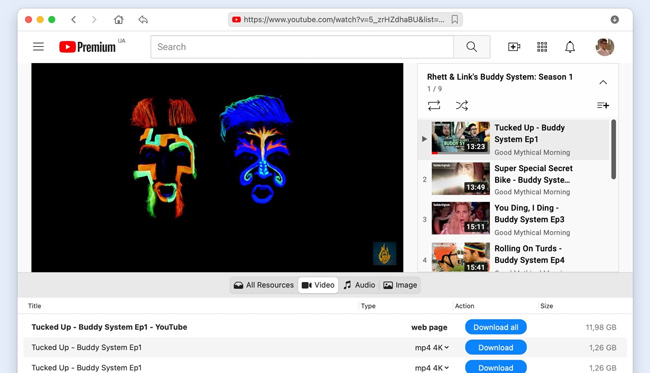Click the 13:23 video thumbnail
This screenshot has height=373, width=650.
[x=461, y=138]
